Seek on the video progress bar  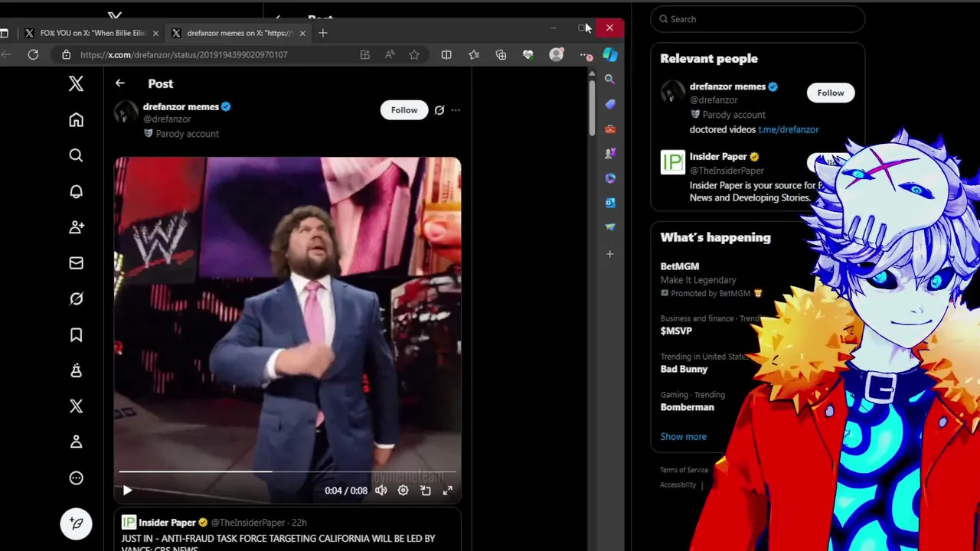tap(288, 472)
